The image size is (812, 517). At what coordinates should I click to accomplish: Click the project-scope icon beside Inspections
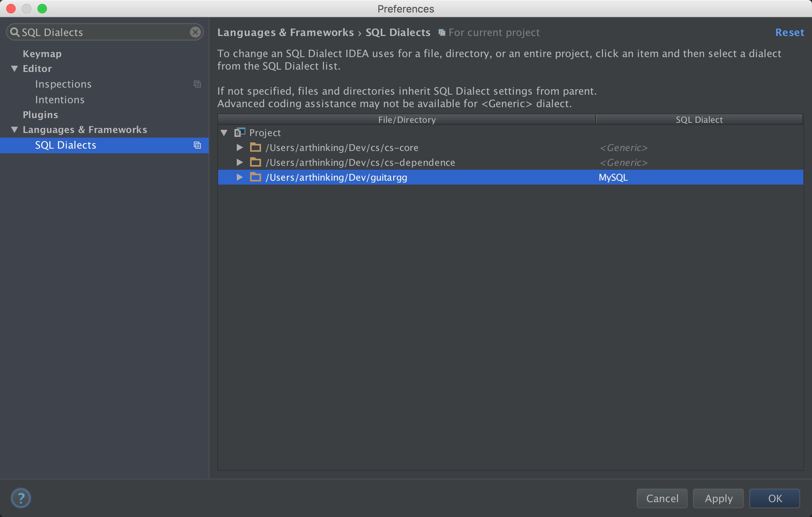197,84
